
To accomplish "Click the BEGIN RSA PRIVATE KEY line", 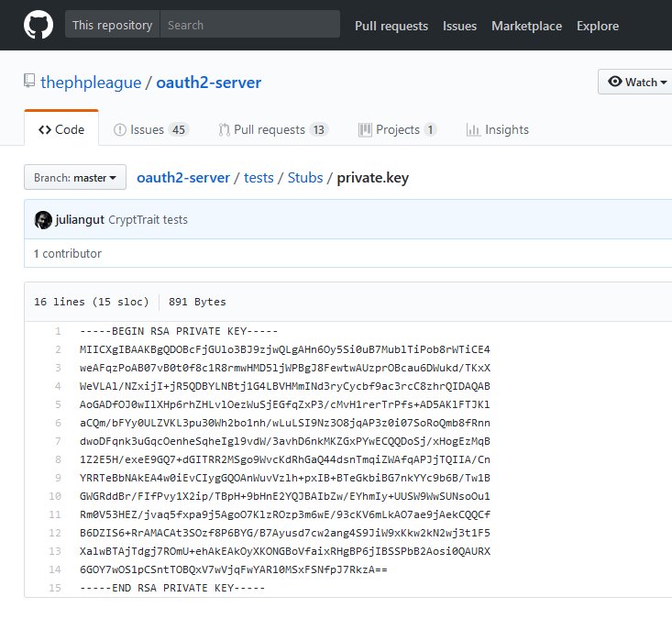I will 179,331.
